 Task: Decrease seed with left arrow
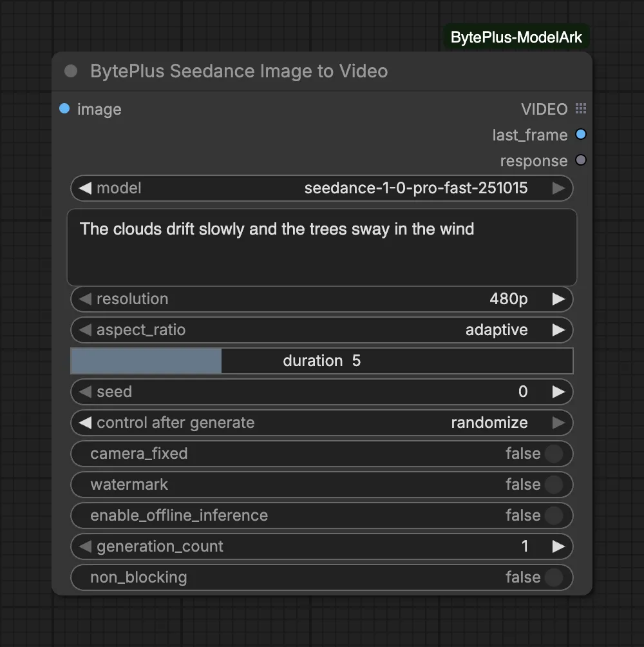pyautogui.click(x=85, y=392)
